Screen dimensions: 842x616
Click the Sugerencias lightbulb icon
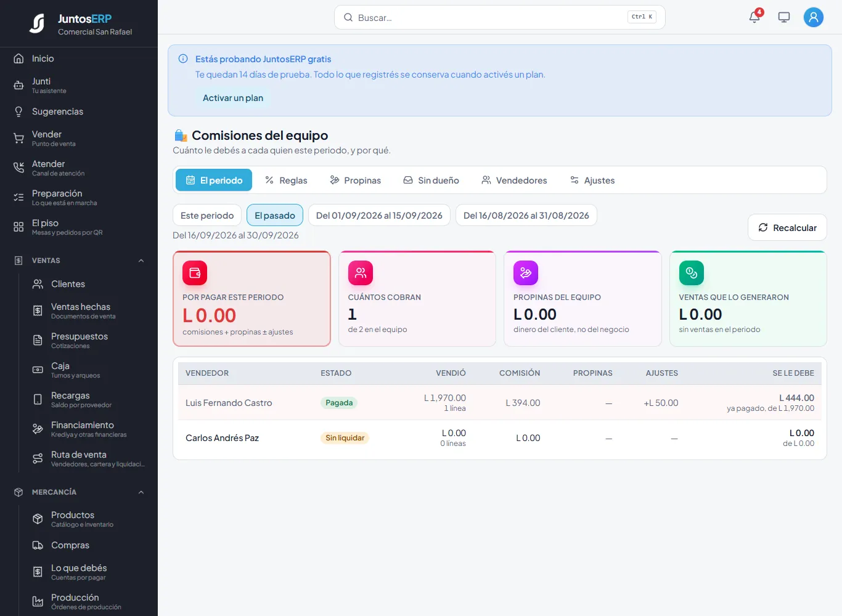click(x=18, y=111)
